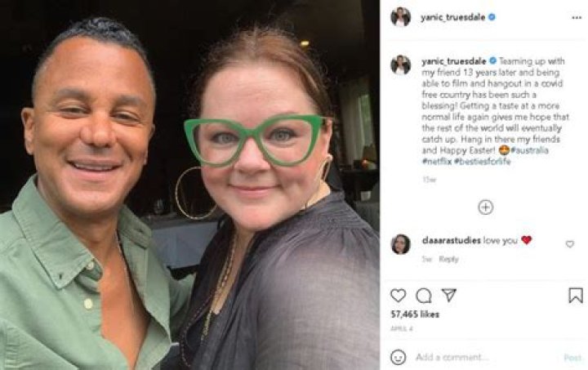Like the post with the heart icon
Screen dimensions: 588x370
398,296
